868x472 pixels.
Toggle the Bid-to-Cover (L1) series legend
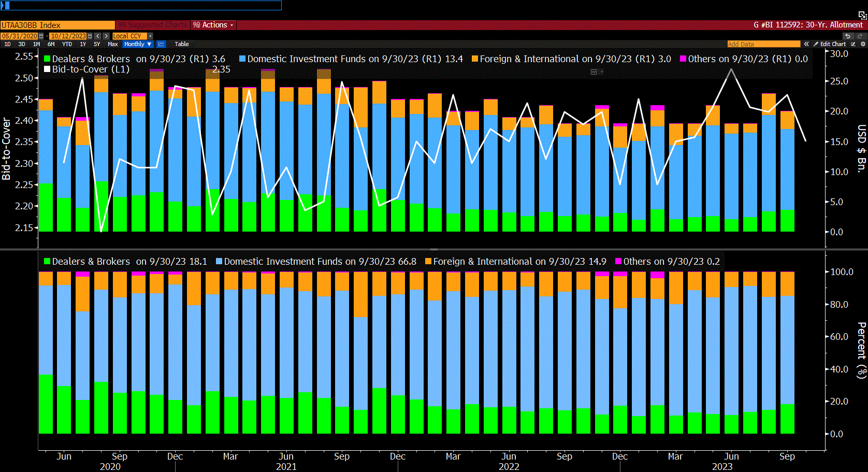[46, 69]
